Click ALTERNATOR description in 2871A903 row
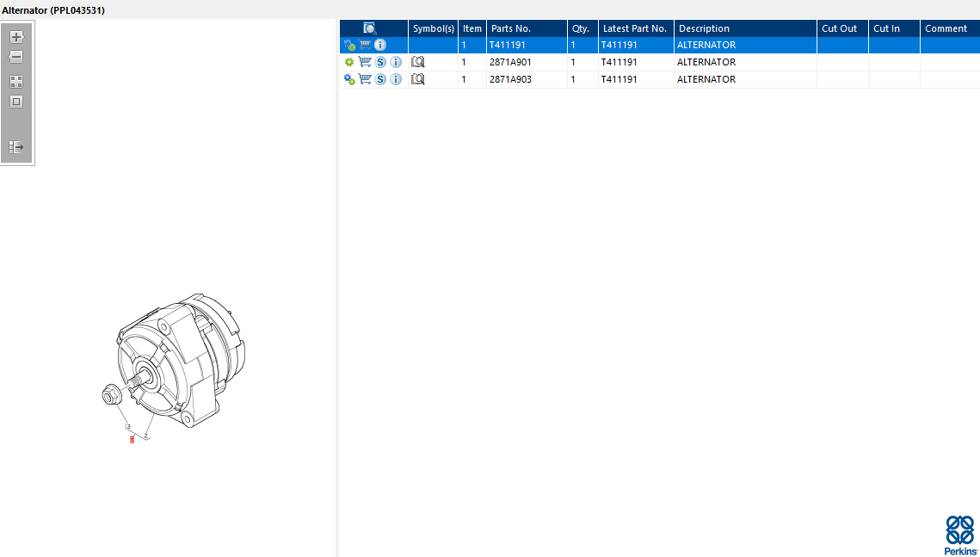The width and height of the screenshot is (980, 557). click(x=706, y=79)
